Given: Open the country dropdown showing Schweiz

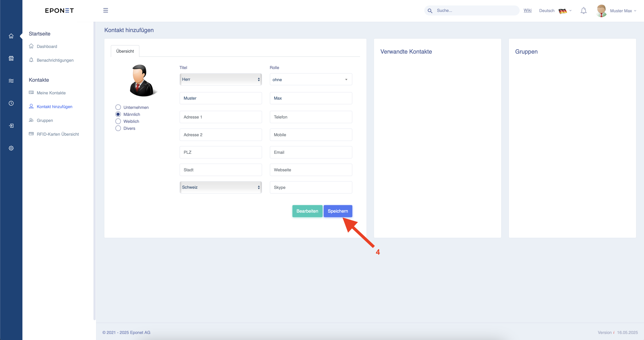Looking at the screenshot, I should tap(220, 187).
